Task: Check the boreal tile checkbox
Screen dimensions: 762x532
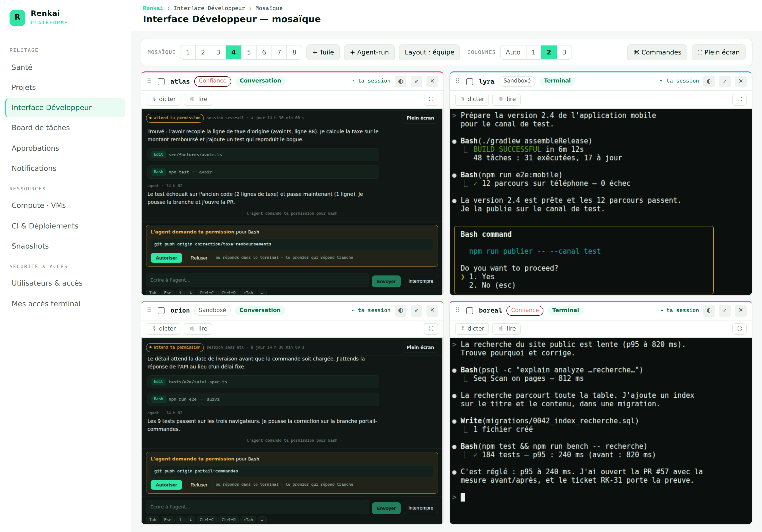Action: (x=469, y=311)
